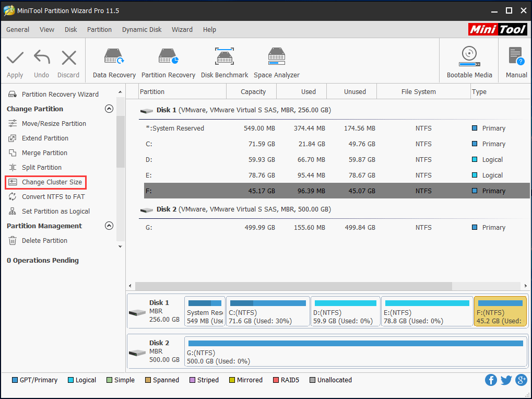
Task: Select Disk 2 header row in list
Action: (334, 209)
